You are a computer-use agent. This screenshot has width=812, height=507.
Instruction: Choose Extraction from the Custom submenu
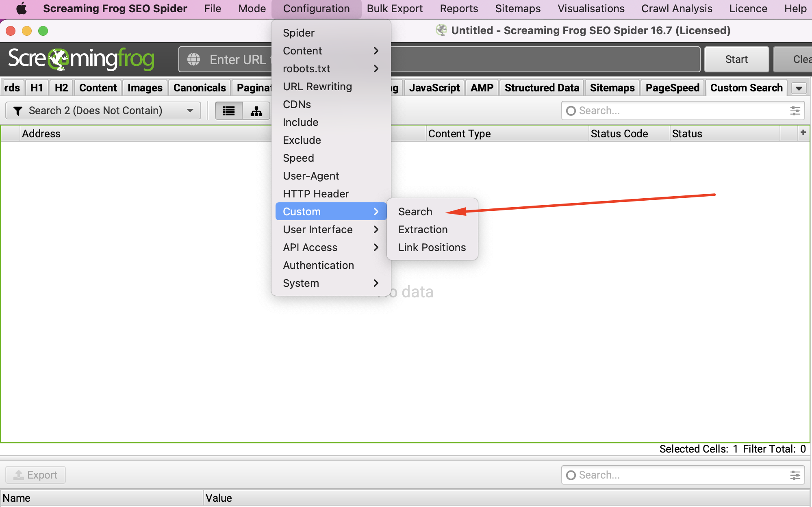423,230
